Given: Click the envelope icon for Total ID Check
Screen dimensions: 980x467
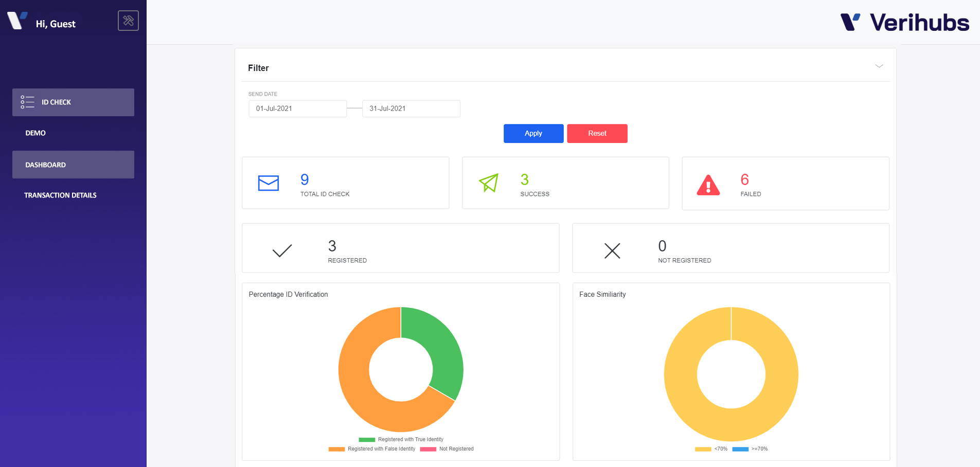Looking at the screenshot, I should tap(269, 183).
